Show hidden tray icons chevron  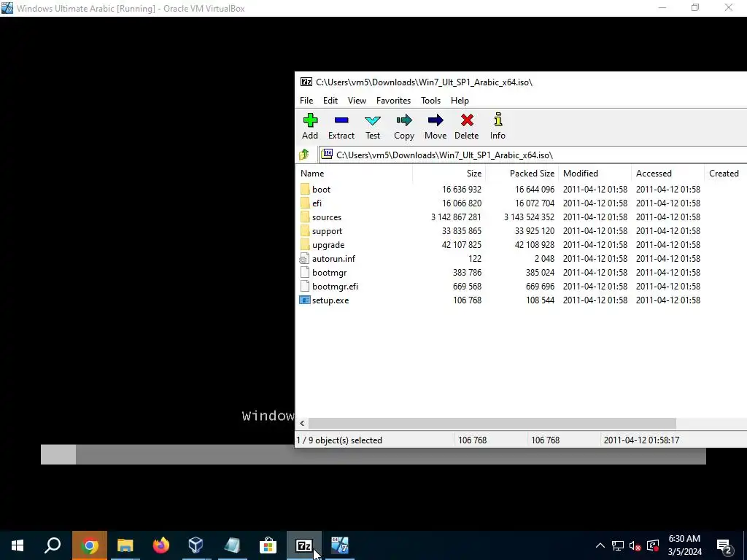600,546
